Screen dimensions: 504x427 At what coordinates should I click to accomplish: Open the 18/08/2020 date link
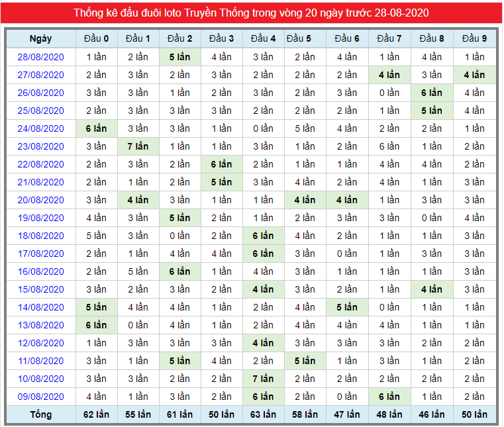[41, 236]
